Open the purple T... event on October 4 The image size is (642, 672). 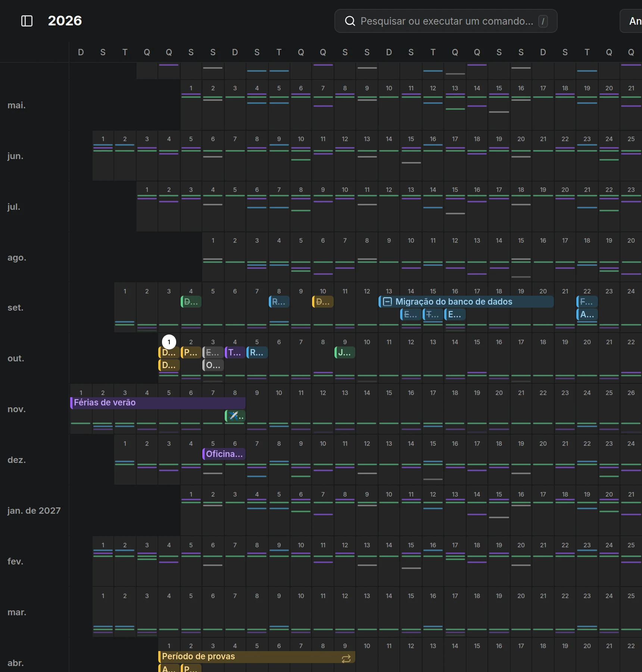(235, 352)
